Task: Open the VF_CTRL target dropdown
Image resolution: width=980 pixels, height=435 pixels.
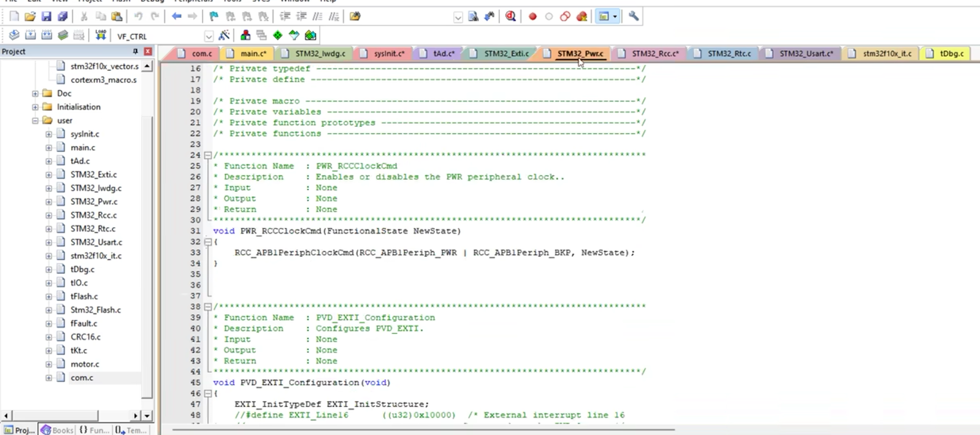Action: 208,36
